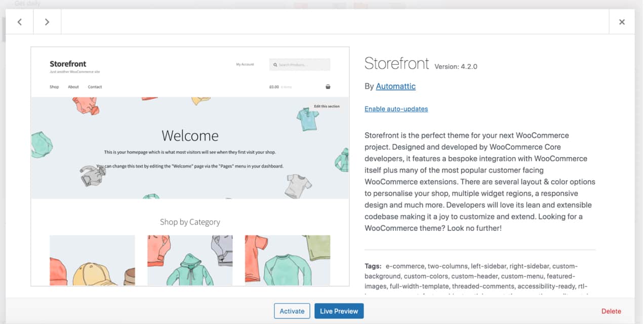
Task: Show the next theme with the right arrow
Action: (47, 22)
